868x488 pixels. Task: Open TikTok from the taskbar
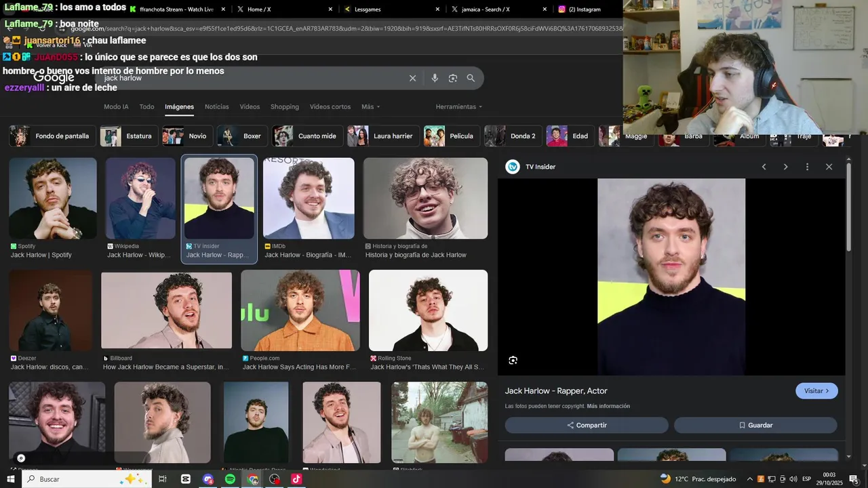(296, 479)
